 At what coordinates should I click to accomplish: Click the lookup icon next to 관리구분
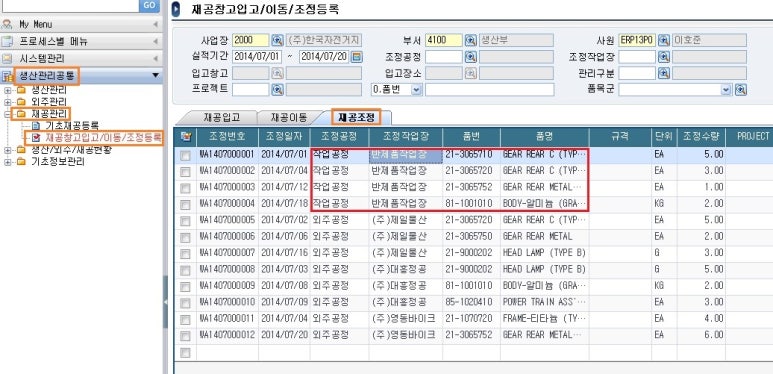(664, 73)
